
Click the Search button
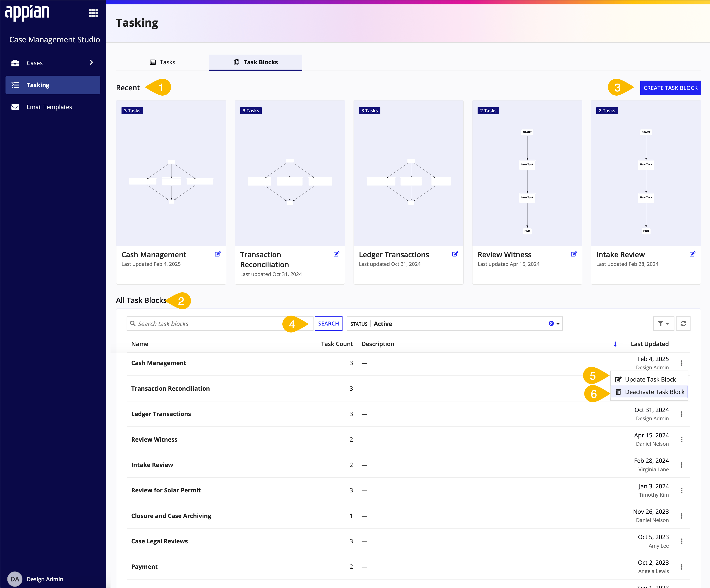[x=328, y=324]
